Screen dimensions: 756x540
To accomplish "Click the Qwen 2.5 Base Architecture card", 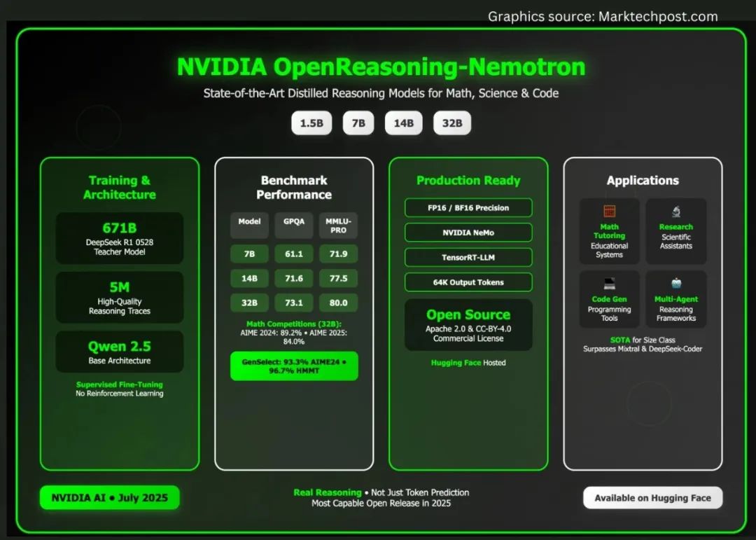I will tap(120, 352).
